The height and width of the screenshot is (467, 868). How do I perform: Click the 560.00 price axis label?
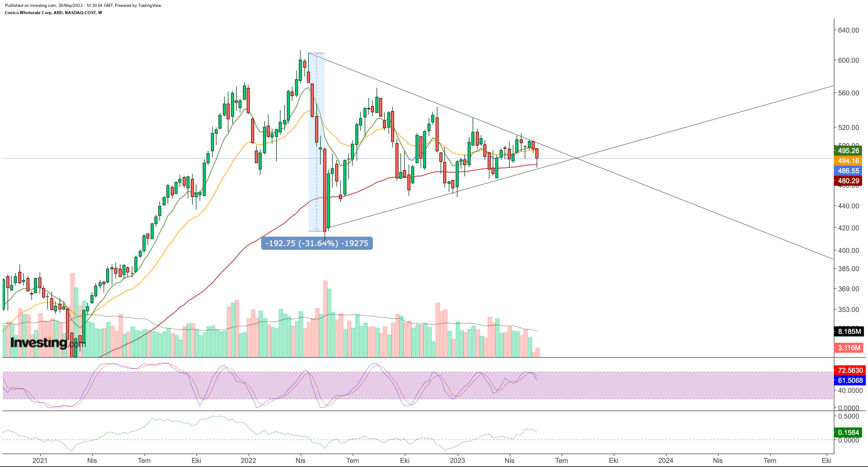point(849,93)
